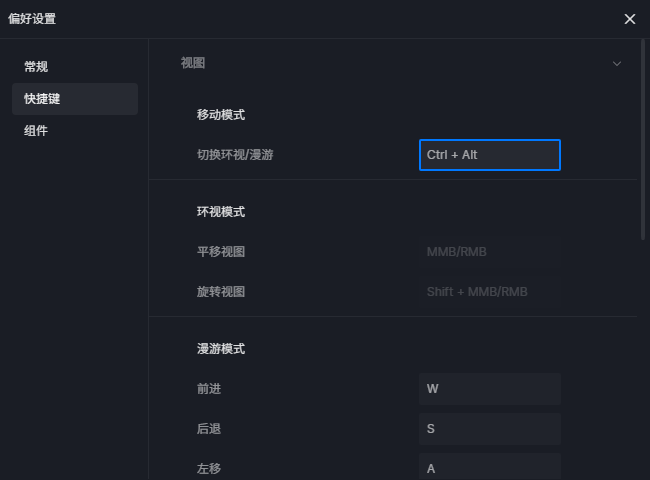This screenshot has width=650, height=480.
Task: Collapse the 视图 section chevron
Action: tap(617, 64)
